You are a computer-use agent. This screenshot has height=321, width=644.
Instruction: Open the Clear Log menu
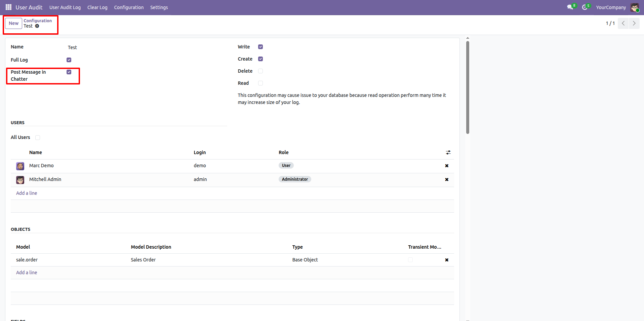pyautogui.click(x=97, y=7)
